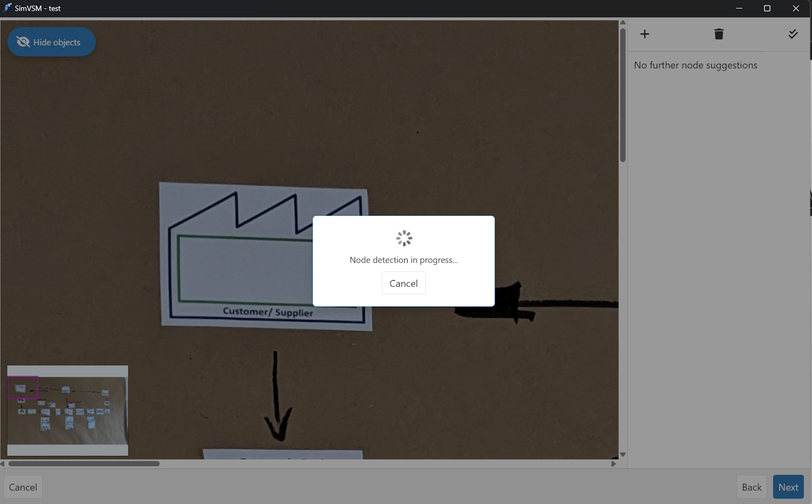The width and height of the screenshot is (812, 504).
Task: Proceed with the blue Next button
Action: pyautogui.click(x=788, y=487)
